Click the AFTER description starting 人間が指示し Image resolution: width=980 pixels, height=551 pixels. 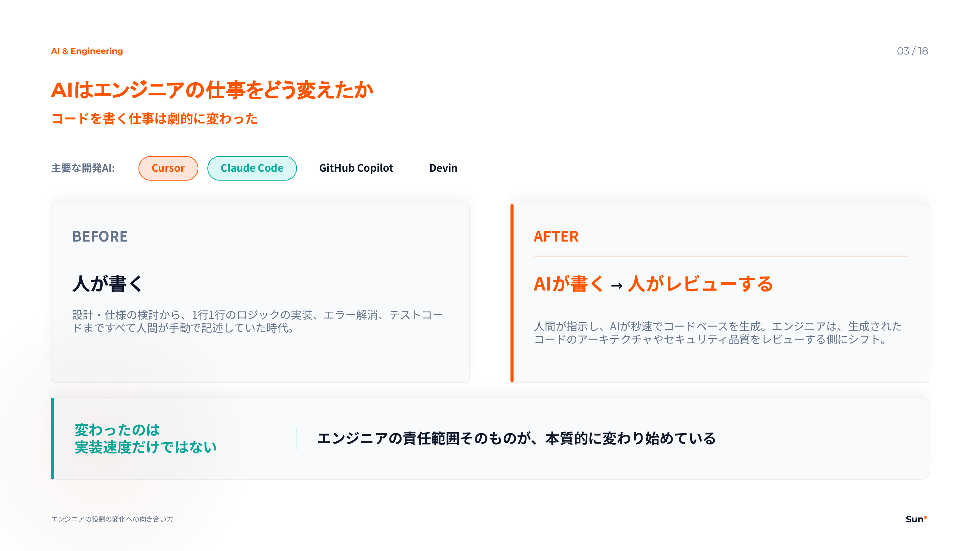(718, 333)
